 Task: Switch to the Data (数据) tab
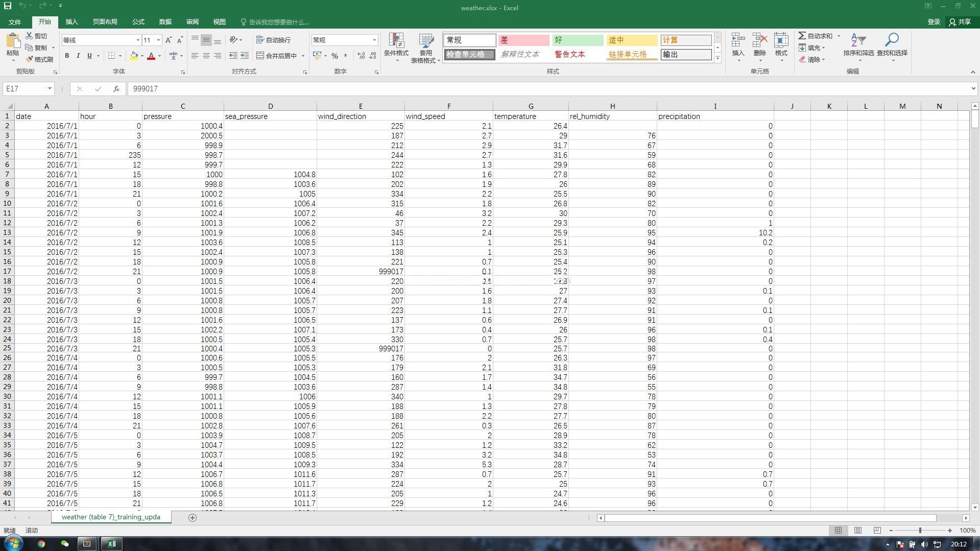pyautogui.click(x=165, y=22)
